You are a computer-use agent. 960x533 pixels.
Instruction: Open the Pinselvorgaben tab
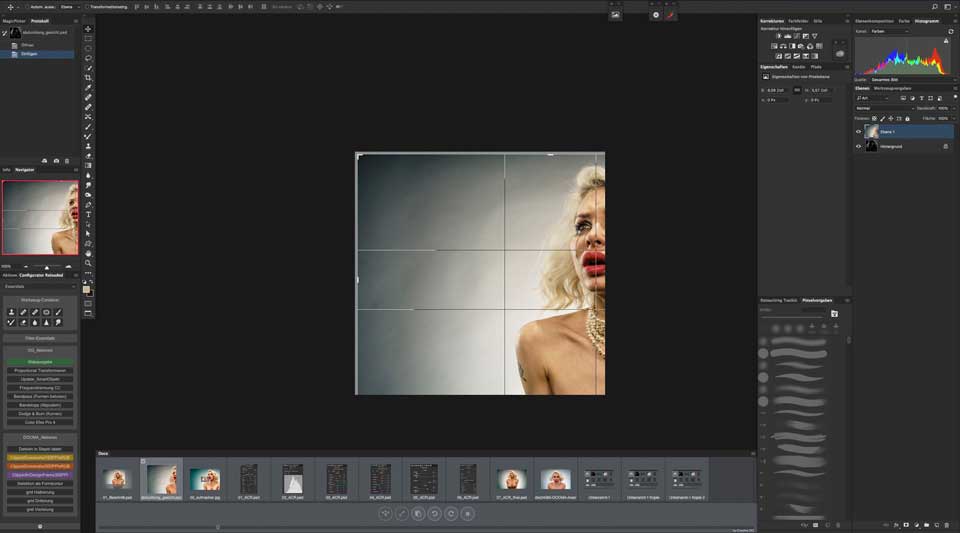click(817, 300)
